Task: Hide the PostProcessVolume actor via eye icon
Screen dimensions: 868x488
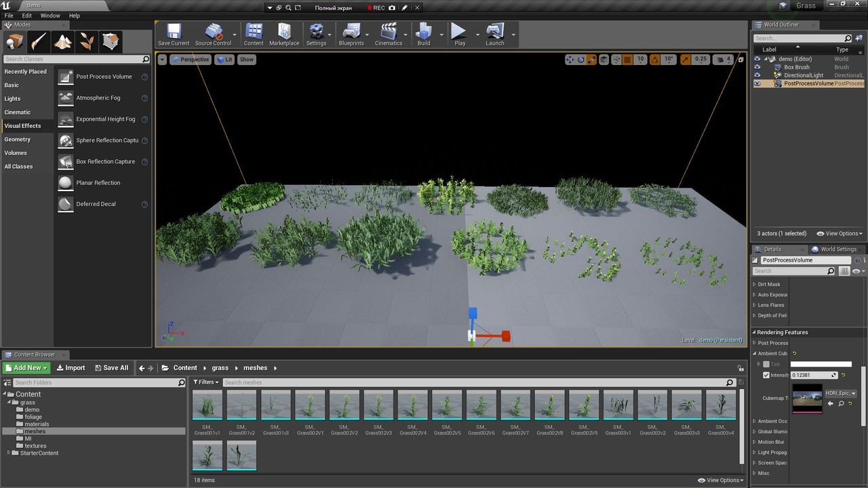Action: [x=757, y=83]
